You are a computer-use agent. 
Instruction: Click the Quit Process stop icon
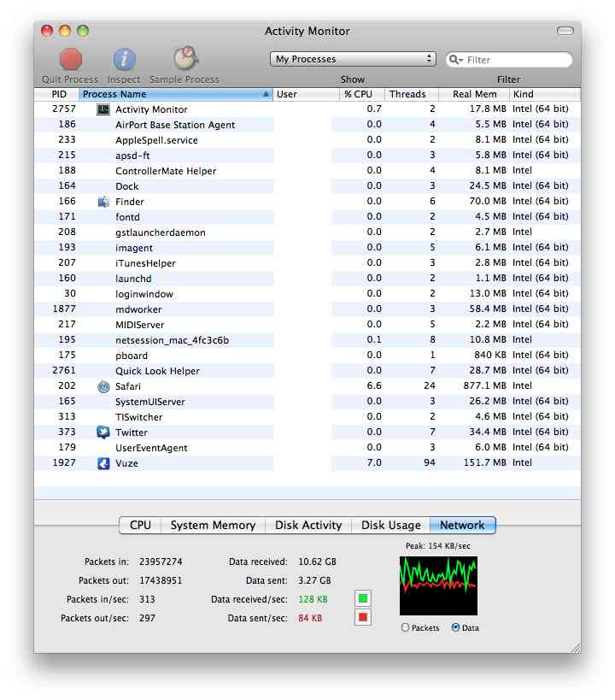(x=71, y=59)
